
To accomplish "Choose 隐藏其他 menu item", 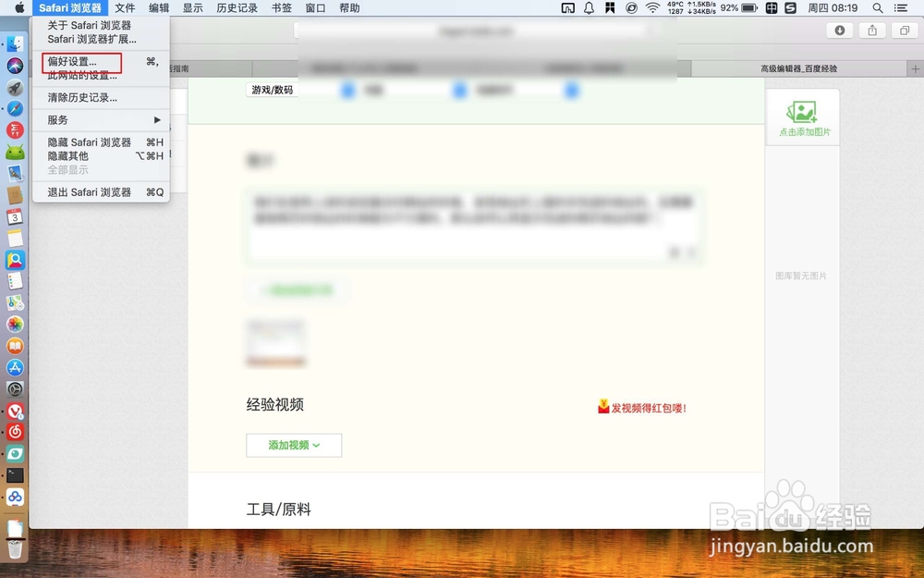I will click(x=101, y=155).
